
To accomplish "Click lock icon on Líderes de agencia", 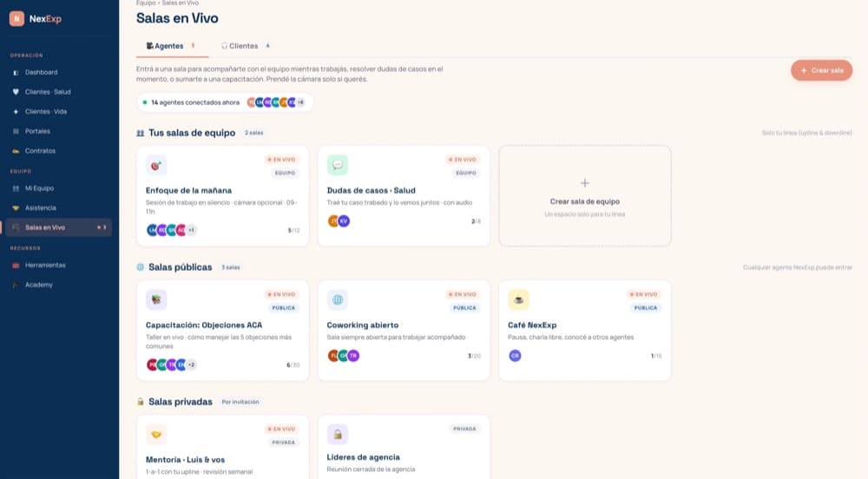I will (x=337, y=435).
